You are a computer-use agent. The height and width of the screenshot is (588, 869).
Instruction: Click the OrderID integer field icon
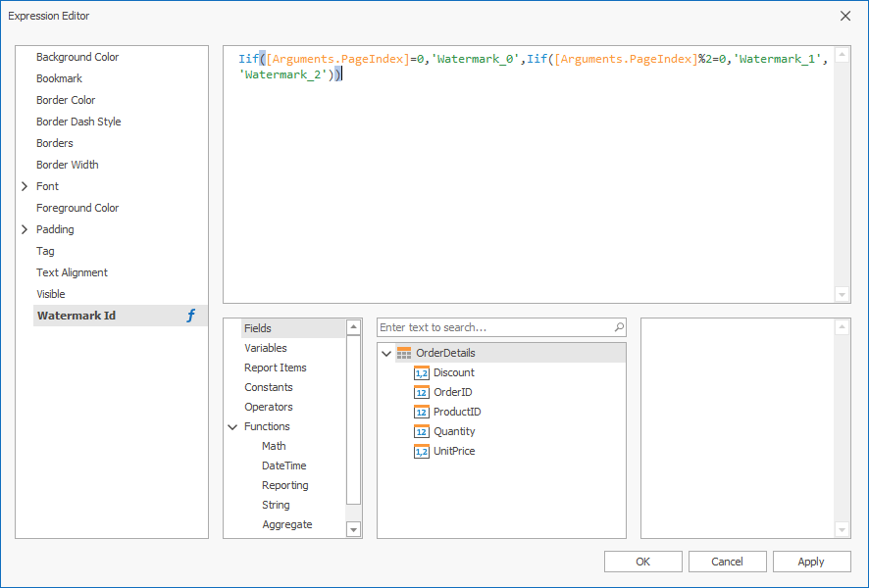click(x=422, y=392)
